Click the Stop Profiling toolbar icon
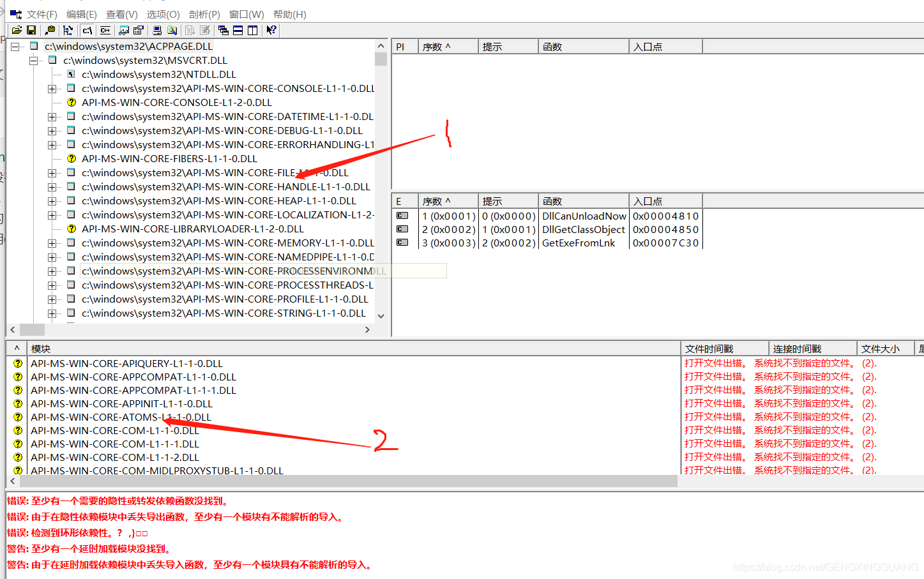Viewport: 924px width, 579px height. tap(205, 30)
